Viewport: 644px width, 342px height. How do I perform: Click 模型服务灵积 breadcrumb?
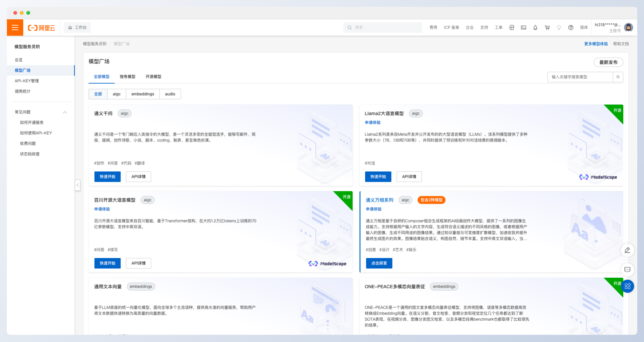click(x=95, y=44)
